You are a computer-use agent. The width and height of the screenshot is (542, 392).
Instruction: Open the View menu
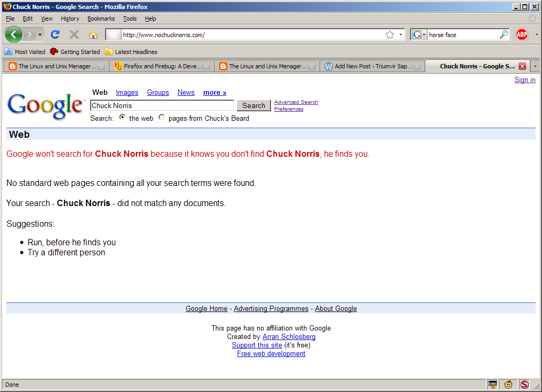tap(47, 19)
